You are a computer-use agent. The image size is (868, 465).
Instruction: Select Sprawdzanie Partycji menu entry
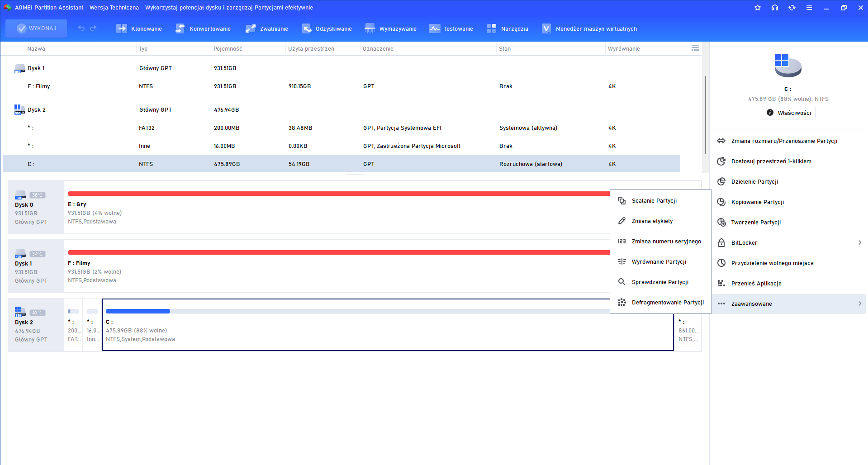coord(660,282)
